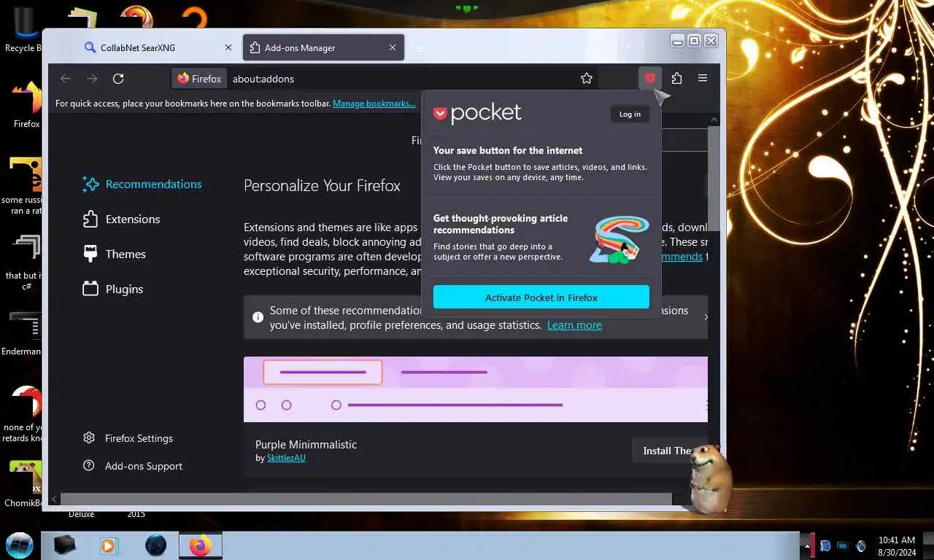
Task: Open Firefox Settings from the sidebar
Action: 128,438
